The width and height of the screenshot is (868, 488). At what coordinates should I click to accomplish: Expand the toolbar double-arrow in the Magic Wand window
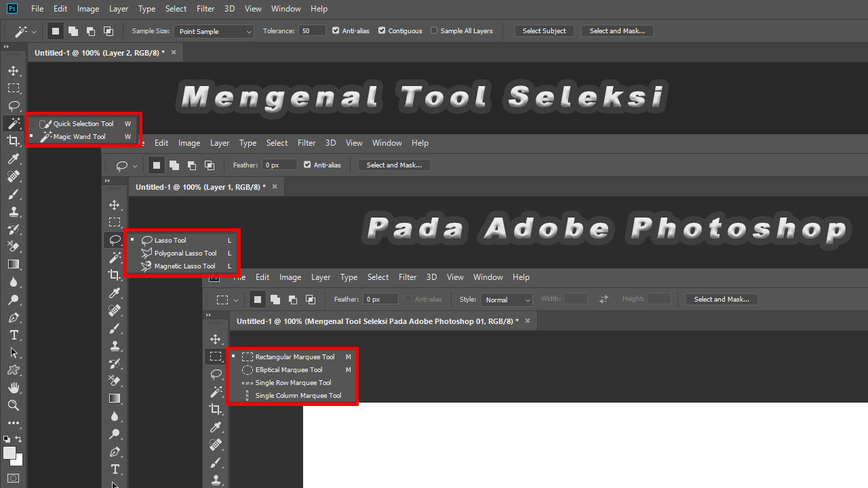tap(6, 47)
